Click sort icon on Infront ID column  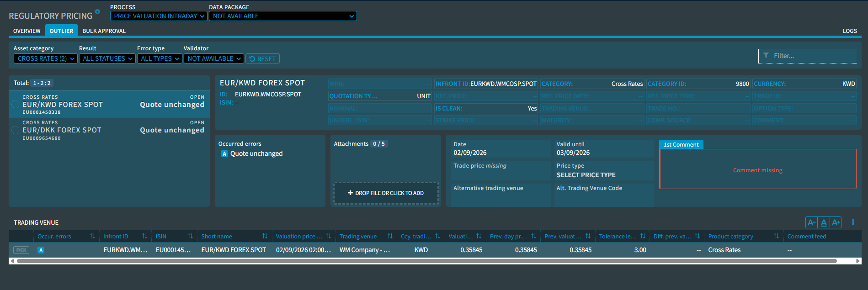pos(144,236)
